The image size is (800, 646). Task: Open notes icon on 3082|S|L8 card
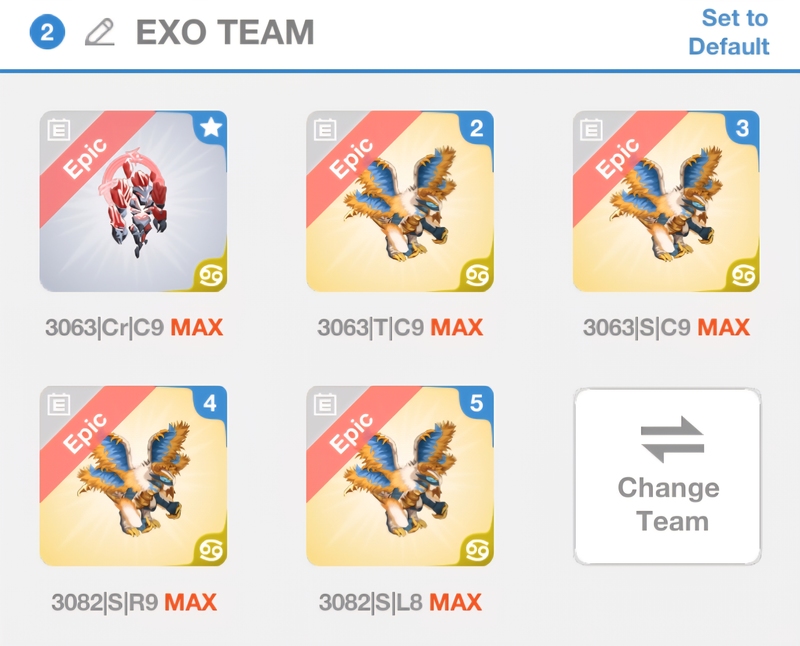click(x=325, y=405)
